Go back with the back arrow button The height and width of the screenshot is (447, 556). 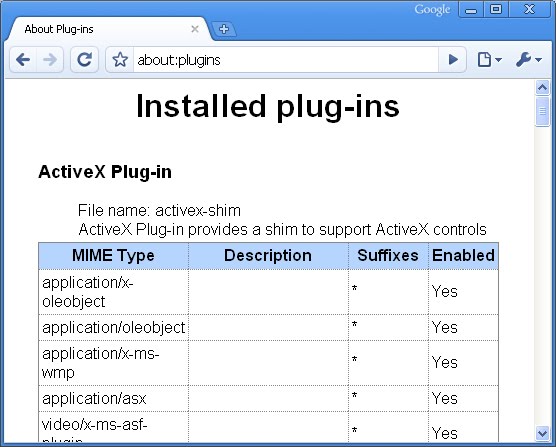coord(23,60)
